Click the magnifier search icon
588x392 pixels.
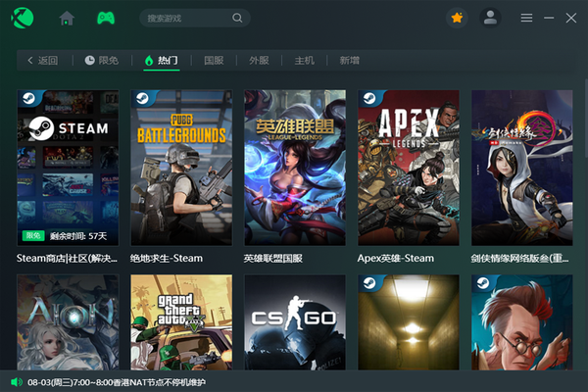coord(238,18)
